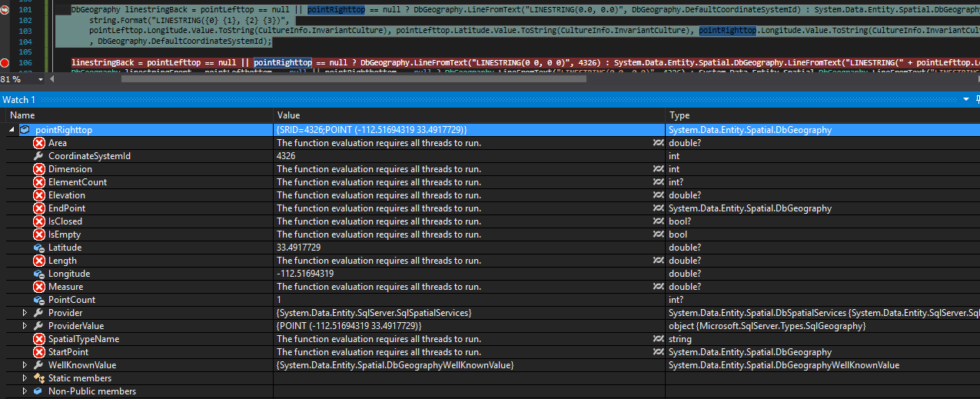Click the error icon beside IsEmpty
This screenshot has width=980, height=399.
pyautogui.click(x=39, y=234)
